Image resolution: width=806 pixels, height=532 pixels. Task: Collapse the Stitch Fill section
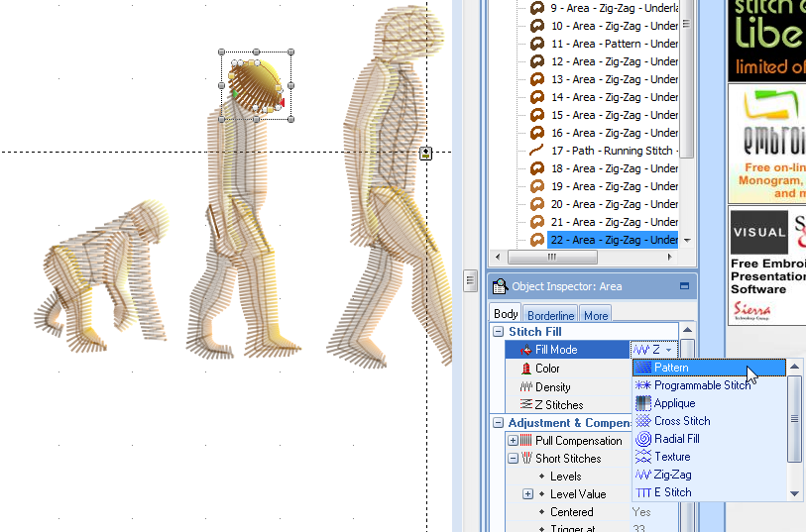498,332
